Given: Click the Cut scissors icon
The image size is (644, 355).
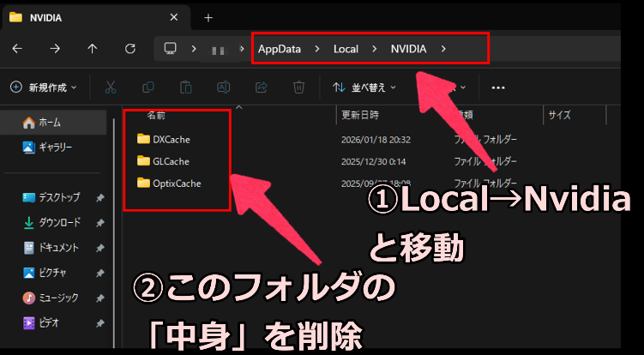Looking at the screenshot, I should click(111, 87).
